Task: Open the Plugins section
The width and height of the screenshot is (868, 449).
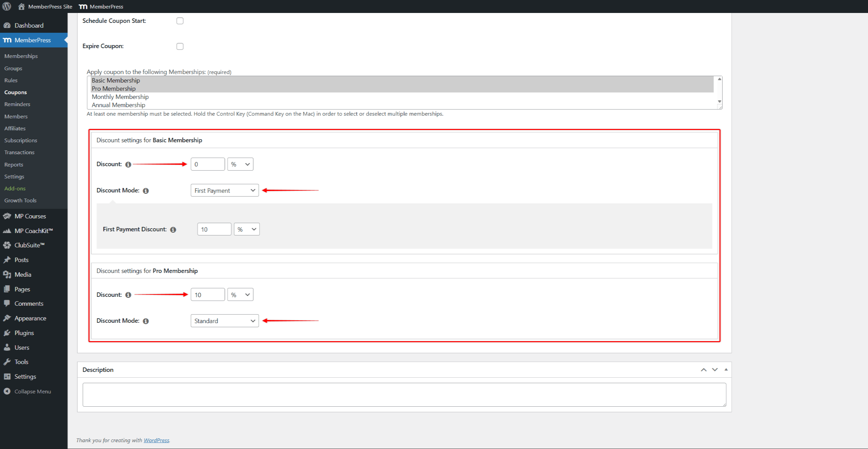Action: click(x=24, y=333)
